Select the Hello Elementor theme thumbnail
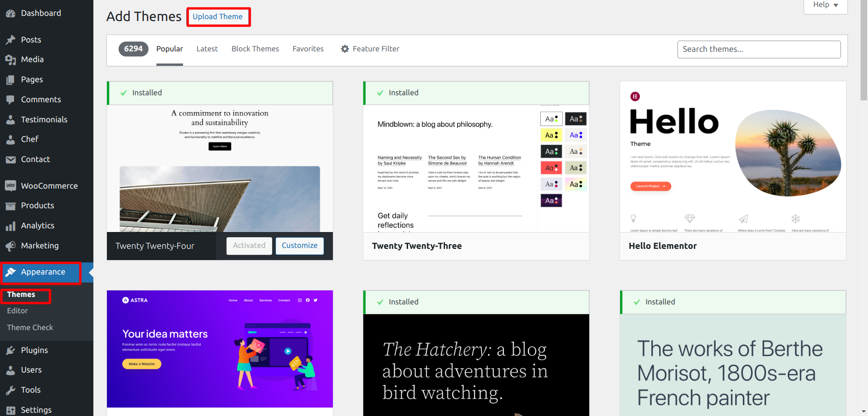 point(733,157)
